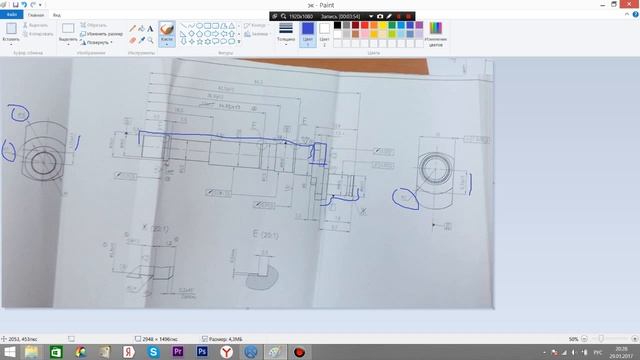
Task: Choose the diamond shape
Action: coord(191,34)
